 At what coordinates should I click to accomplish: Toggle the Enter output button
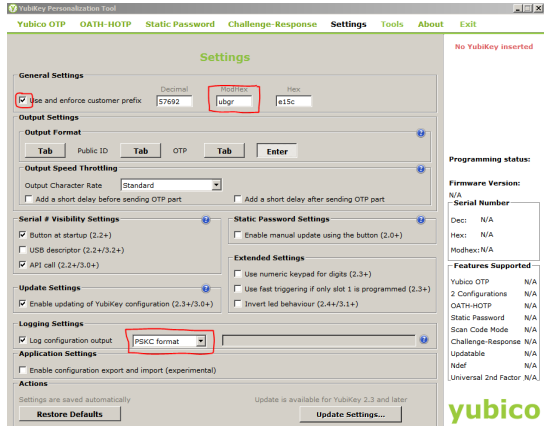[277, 151]
